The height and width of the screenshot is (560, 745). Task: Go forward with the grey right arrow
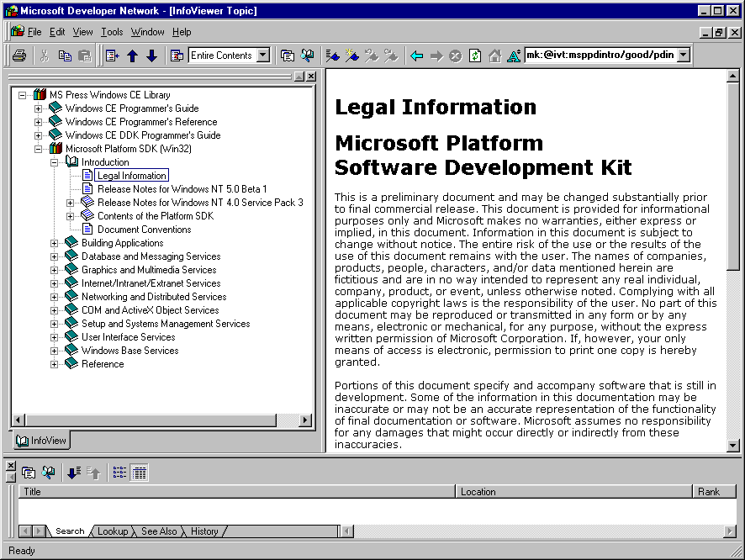pos(436,56)
